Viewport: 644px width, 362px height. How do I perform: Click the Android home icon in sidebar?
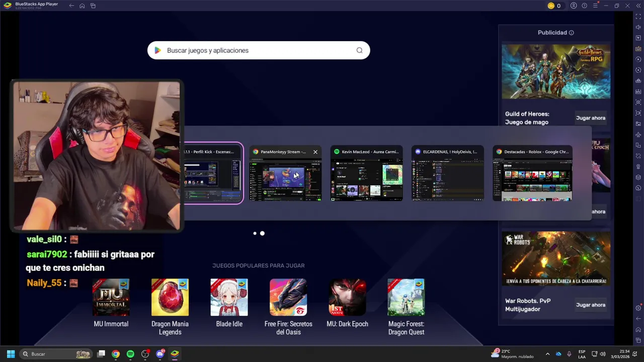pos(638,329)
